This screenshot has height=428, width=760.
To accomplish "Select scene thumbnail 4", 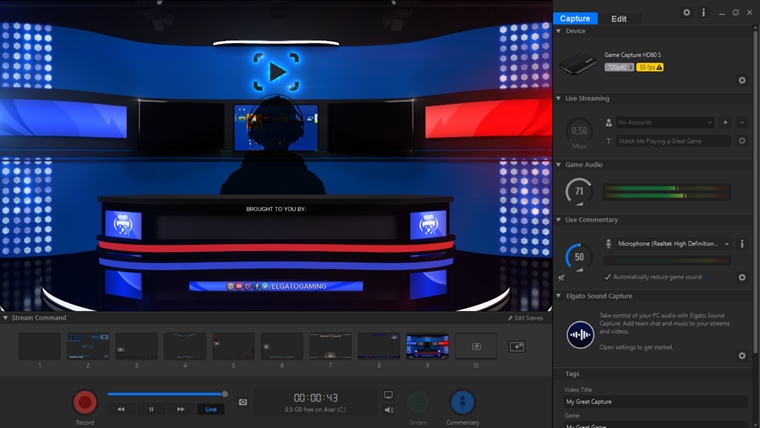I will click(x=185, y=346).
